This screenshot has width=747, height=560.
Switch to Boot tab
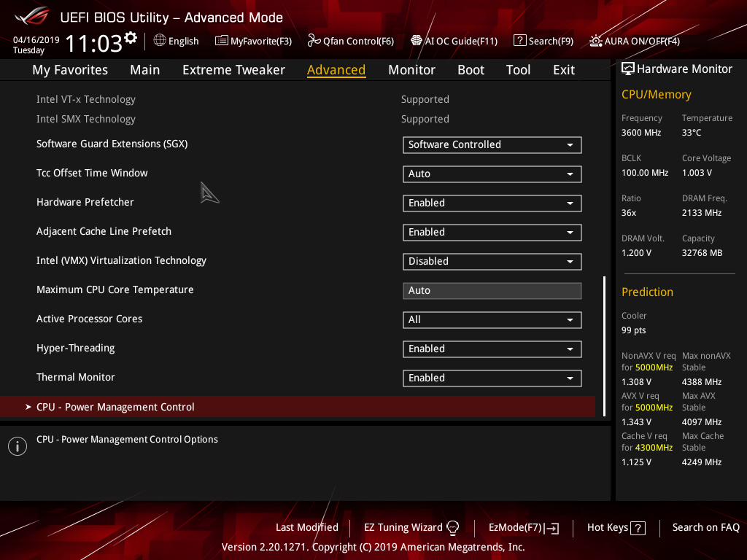click(471, 70)
